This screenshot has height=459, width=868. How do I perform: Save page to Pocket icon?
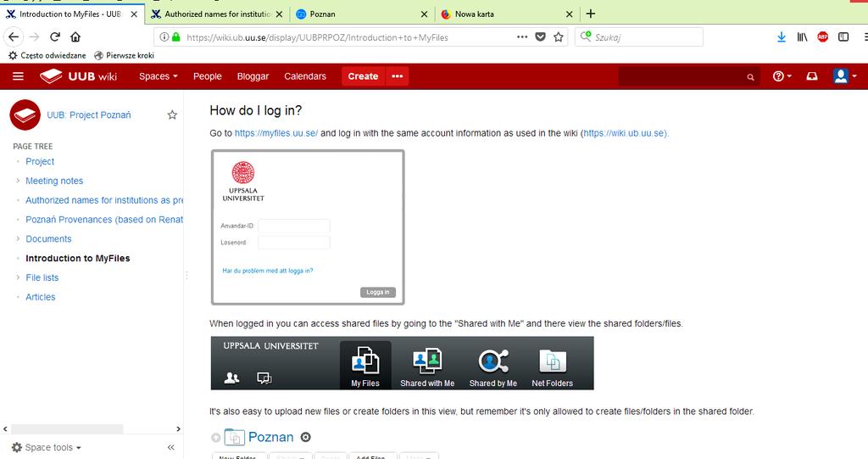(x=540, y=37)
